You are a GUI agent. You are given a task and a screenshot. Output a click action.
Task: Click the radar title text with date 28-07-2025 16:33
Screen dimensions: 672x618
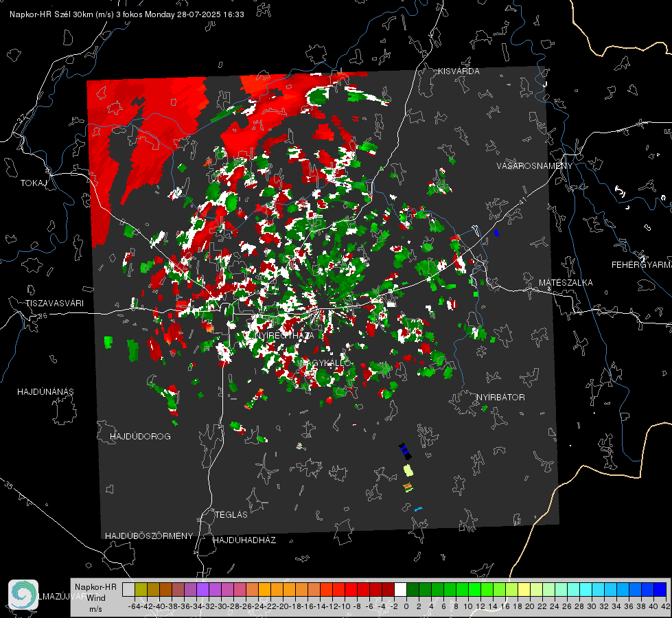[x=127, y=14]
